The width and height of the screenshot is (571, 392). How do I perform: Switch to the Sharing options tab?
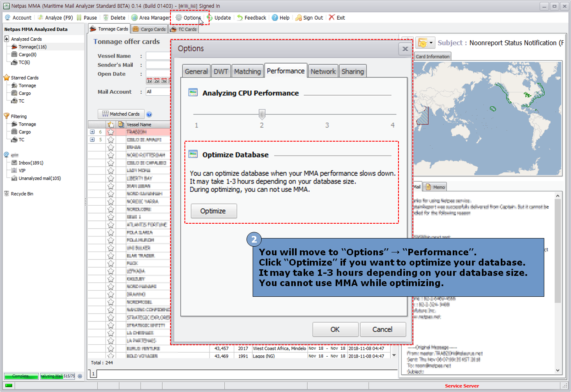click(352, 71)
